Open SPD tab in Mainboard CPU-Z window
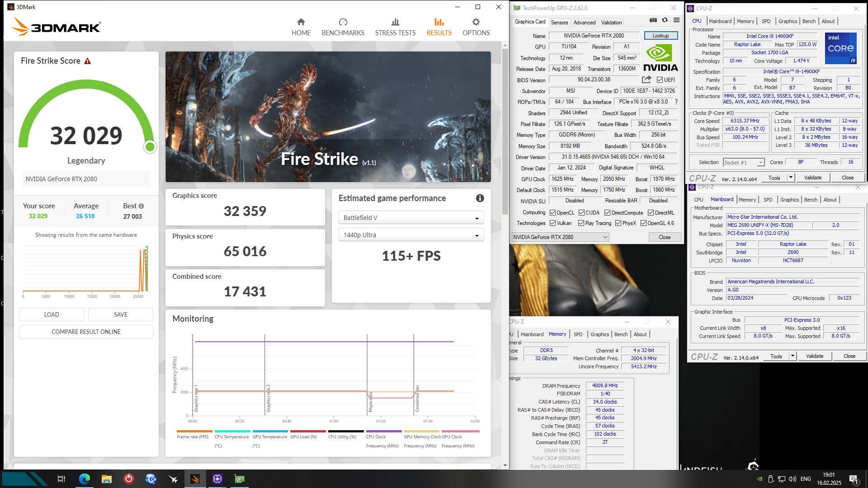 tap(768, 200)
